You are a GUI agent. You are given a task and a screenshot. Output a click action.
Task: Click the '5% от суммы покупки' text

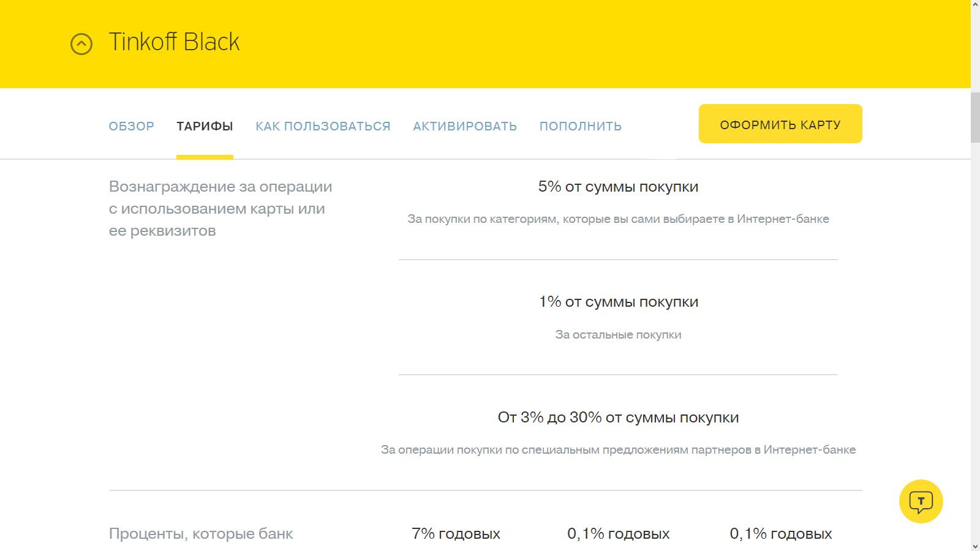tap(618, 187)
